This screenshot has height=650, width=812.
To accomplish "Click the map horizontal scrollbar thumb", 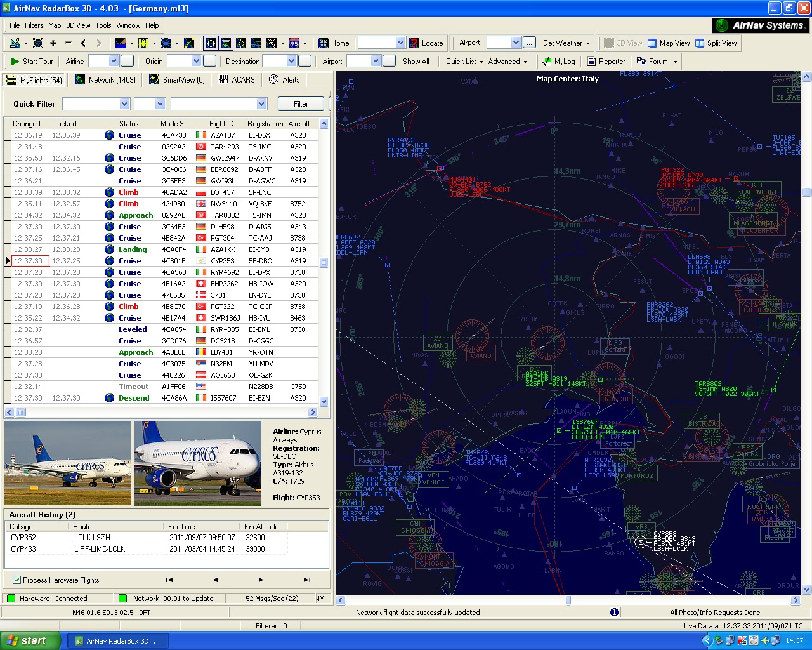I will coord(568,600).
